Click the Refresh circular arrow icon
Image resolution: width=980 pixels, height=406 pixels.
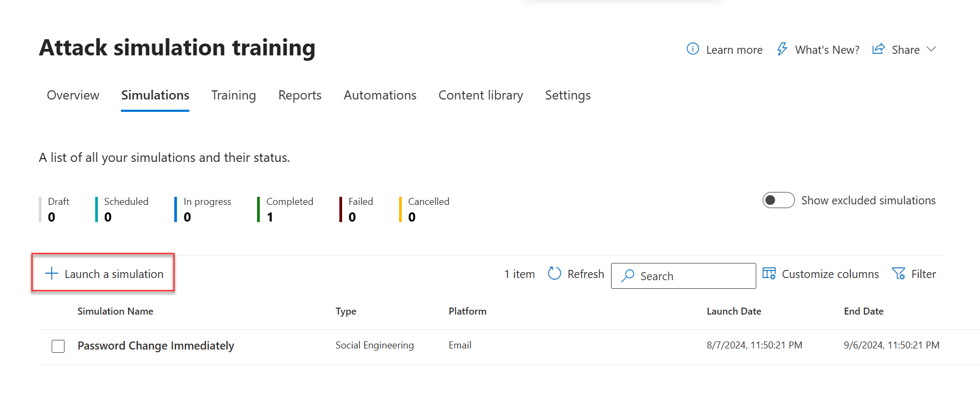coord(555,274)
